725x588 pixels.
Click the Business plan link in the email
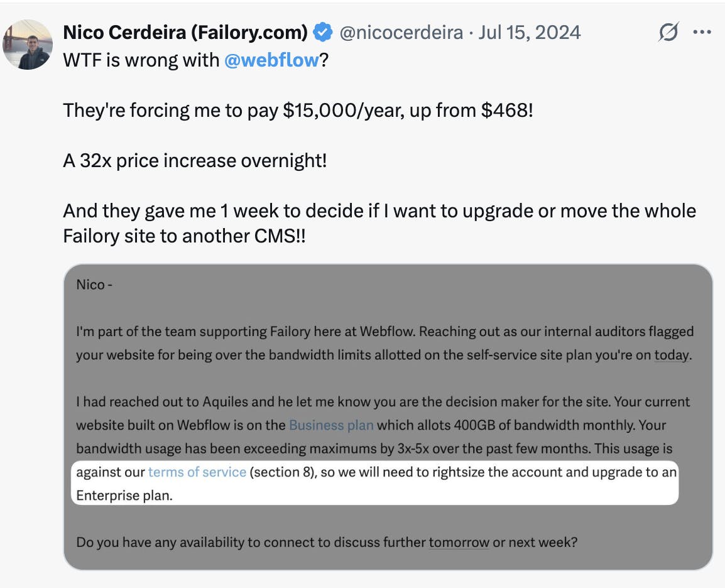(331, 425)
